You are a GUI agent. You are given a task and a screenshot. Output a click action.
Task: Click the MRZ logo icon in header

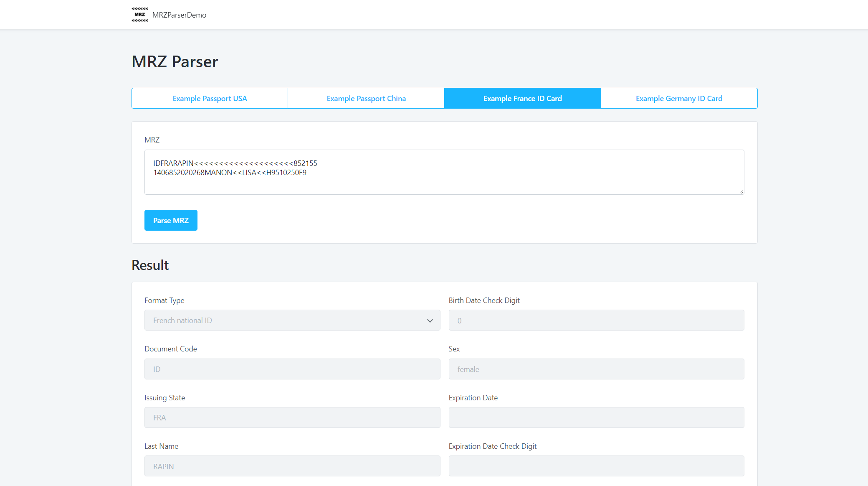coord(140,15)
